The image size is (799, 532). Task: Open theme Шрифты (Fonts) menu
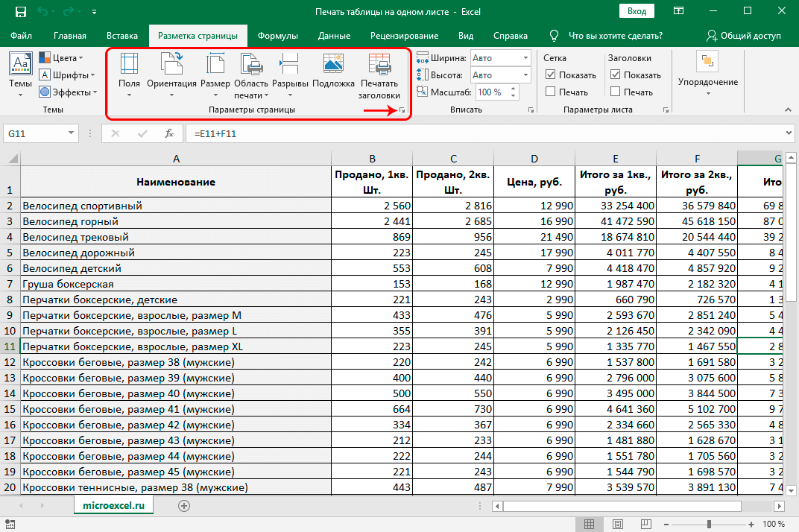[x=67, y=75]
